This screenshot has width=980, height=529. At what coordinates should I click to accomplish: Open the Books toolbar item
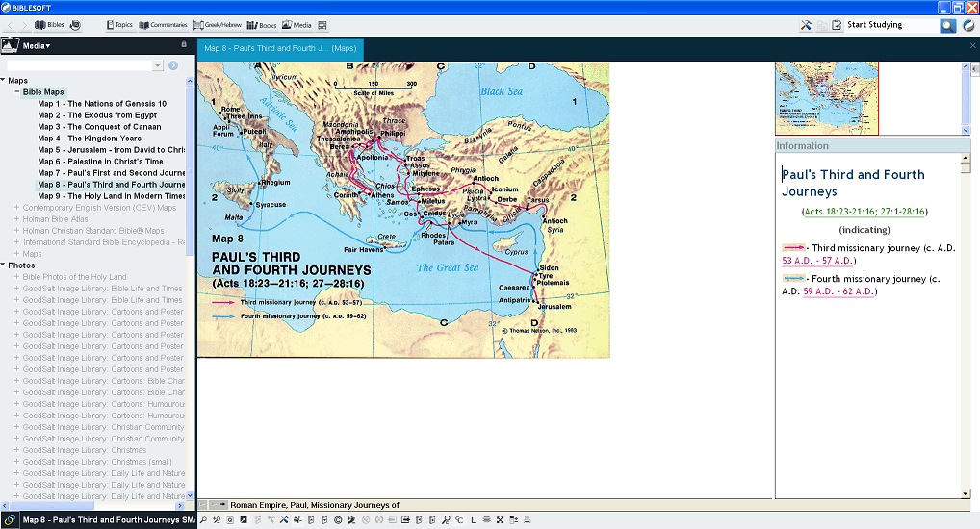(261, 25)
